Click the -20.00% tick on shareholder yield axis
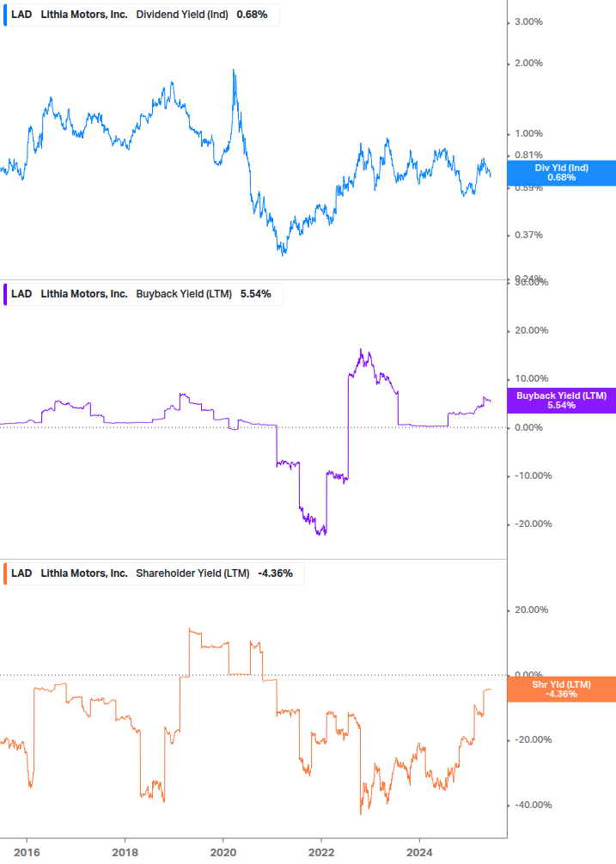 click(533, 740)
